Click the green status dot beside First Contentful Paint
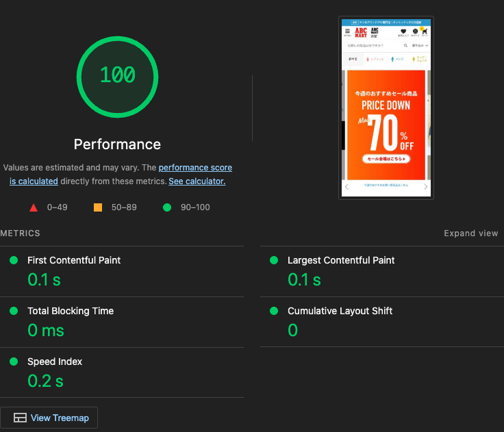 click(x=14, y=260)
